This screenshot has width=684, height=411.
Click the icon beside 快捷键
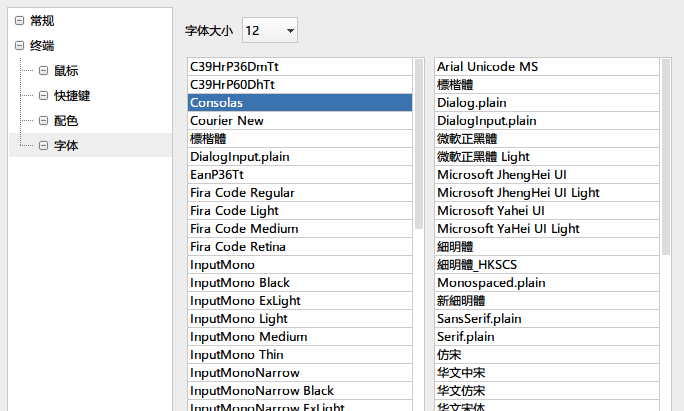pos(43,96)
